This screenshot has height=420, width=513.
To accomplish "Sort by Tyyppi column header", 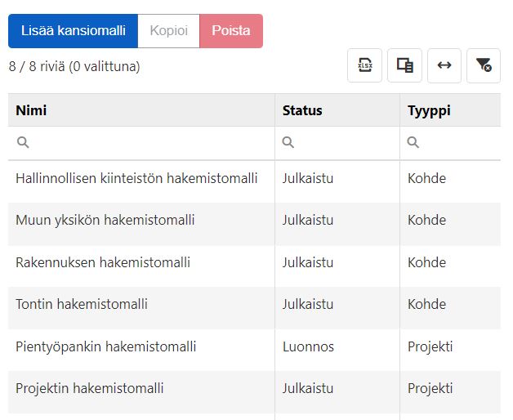I will [x=450, y=110].
